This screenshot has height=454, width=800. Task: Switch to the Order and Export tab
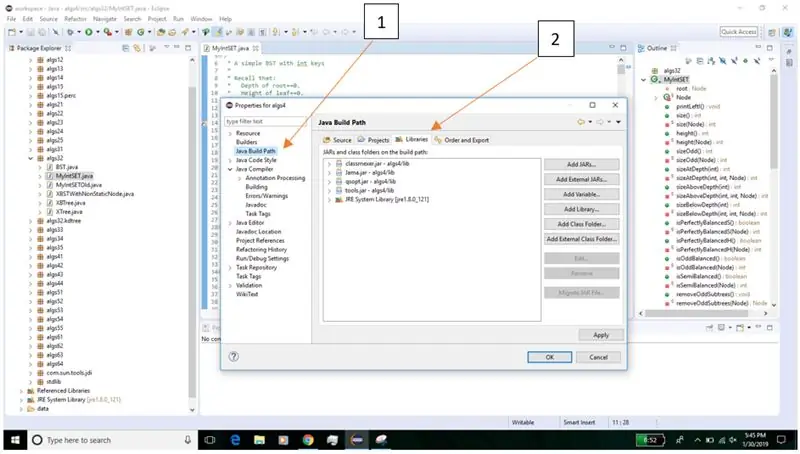coord(462,140)
